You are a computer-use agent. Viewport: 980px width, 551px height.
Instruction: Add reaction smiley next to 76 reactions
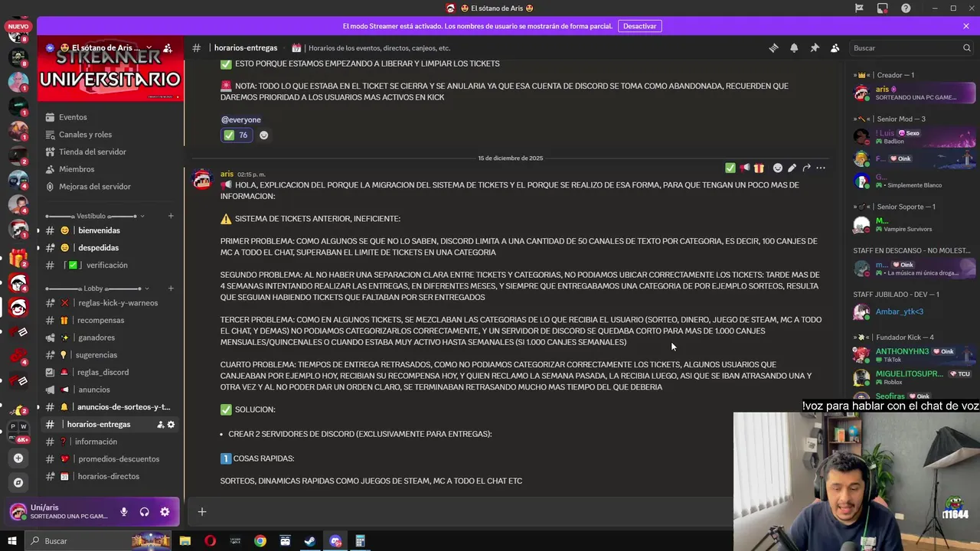(263, 135)
